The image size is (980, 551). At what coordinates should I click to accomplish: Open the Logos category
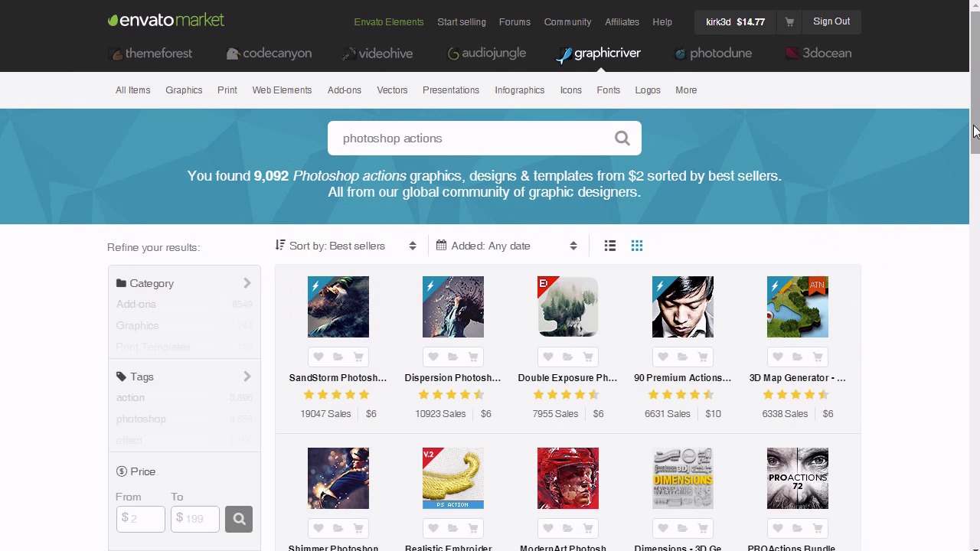pyautogui.click(x=648, y=90)
